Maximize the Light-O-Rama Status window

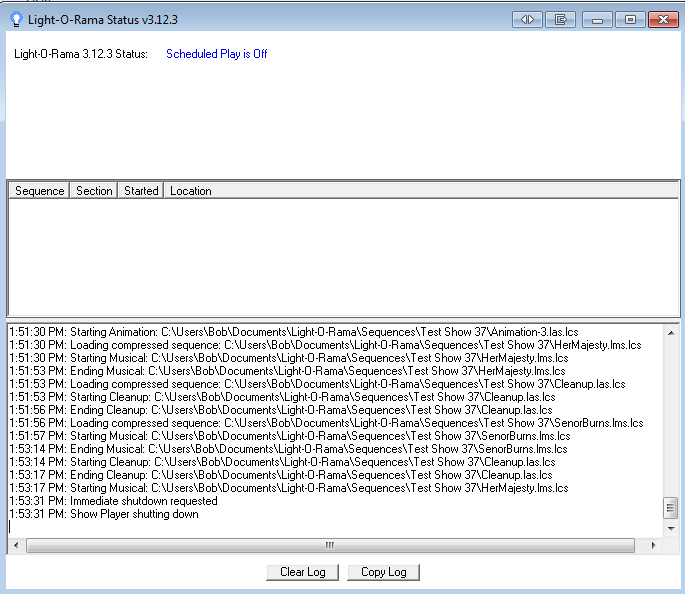pos(630,20)
